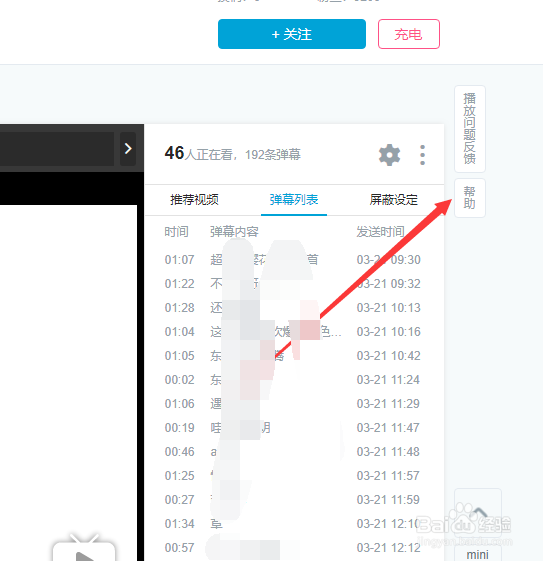Click the 46人正在看 viewer count text
Screen dimensions: 543x561
point(198,154)
